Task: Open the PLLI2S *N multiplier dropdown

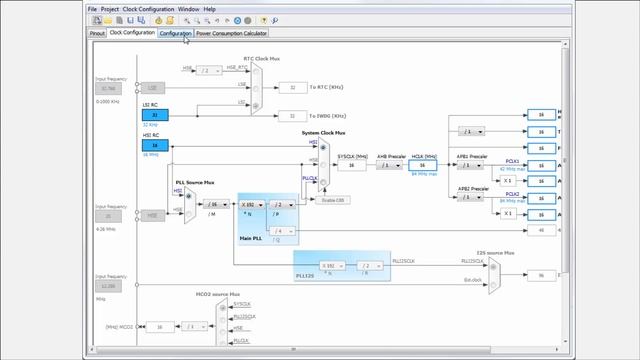Action: click(x=332, y=266)
